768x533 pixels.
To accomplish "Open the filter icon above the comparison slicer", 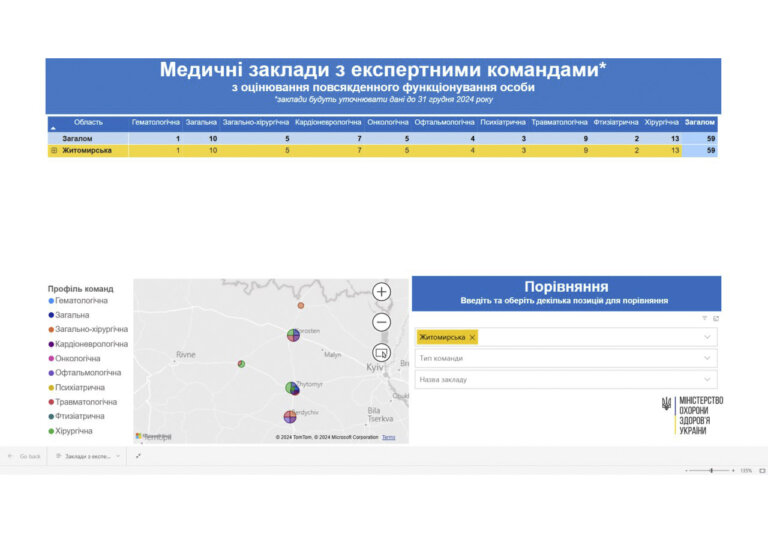I will coord(704,318).
